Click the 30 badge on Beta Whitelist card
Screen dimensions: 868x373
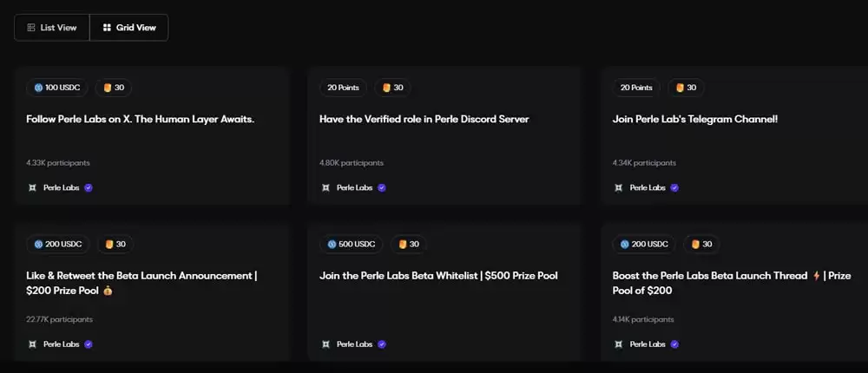click(408, 244)
